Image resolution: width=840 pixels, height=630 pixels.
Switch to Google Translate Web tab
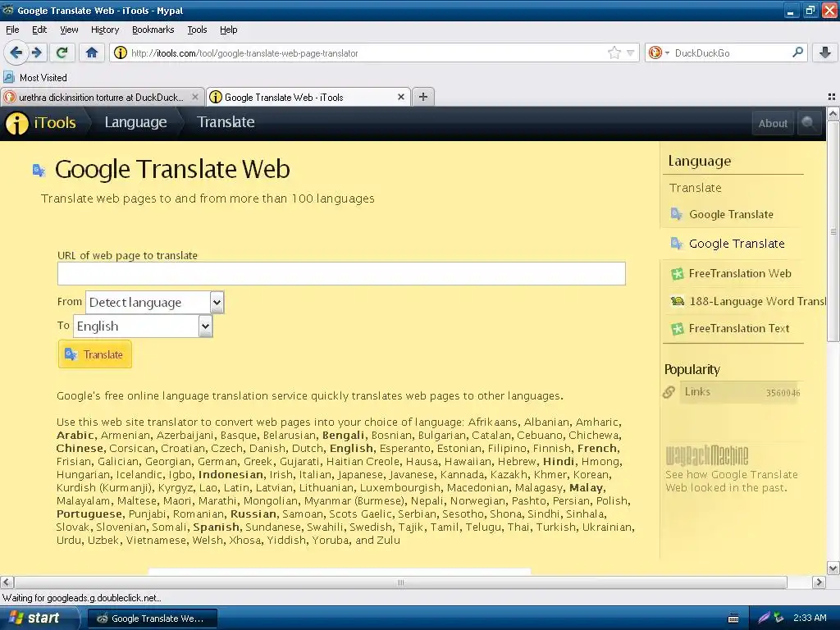click(308, 97)
